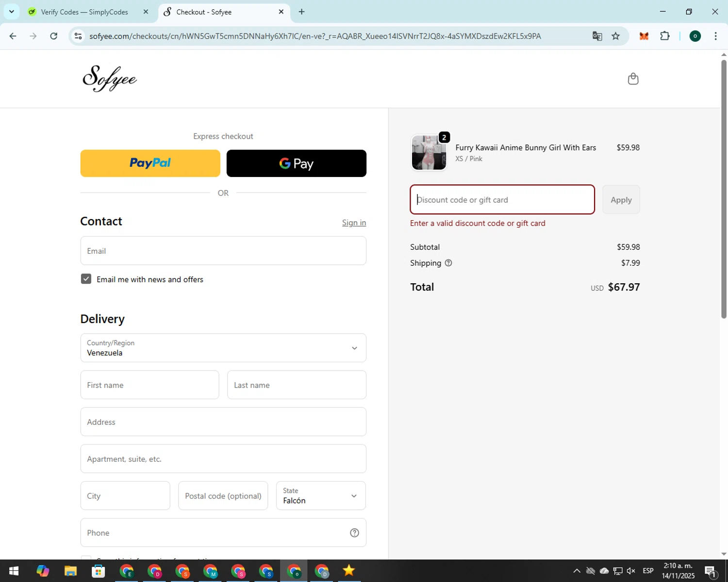Uncheck Email me with news and offers

tap(86, 279)
